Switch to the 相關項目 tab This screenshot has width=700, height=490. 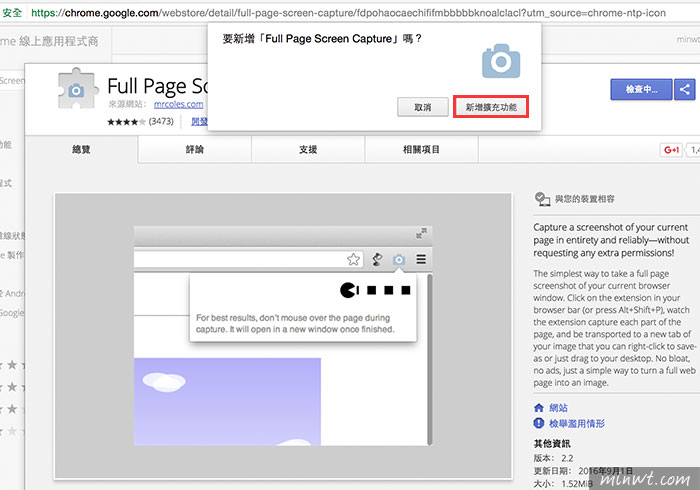(x=421, y=149)
